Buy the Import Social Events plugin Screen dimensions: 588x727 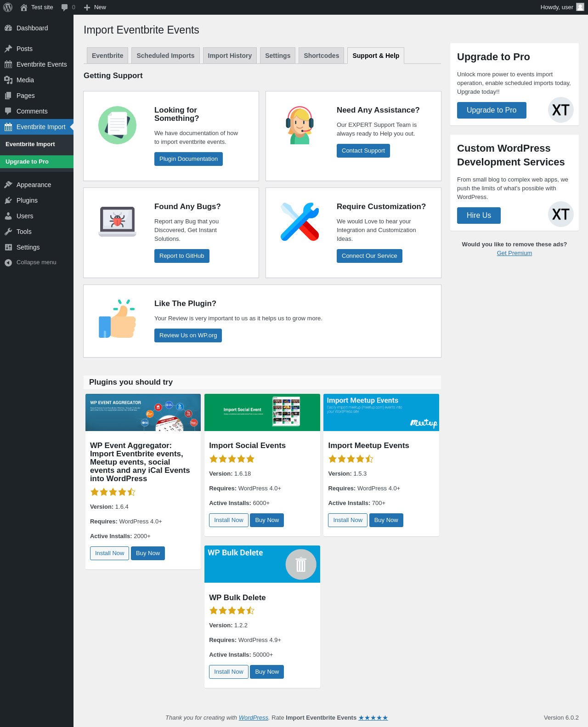click(267, 520)
